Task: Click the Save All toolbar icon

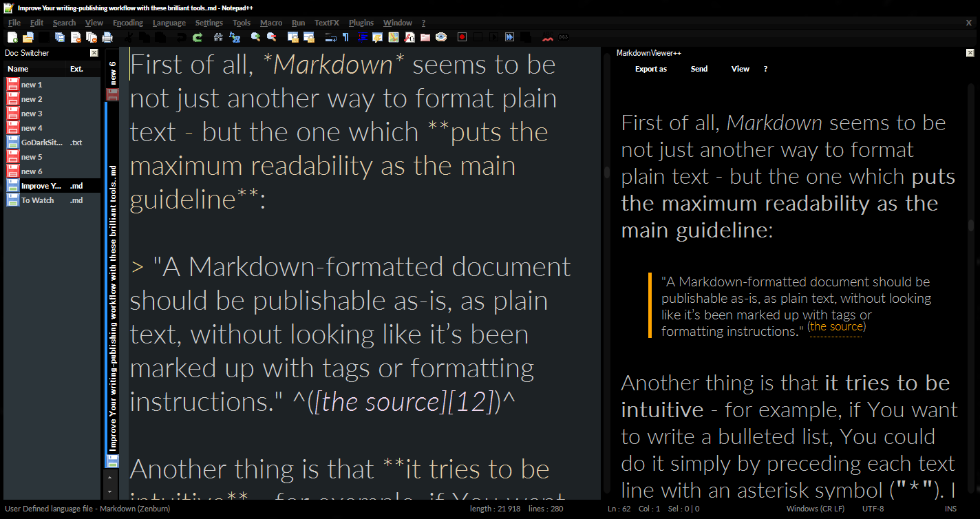Action: click(60, 36)
